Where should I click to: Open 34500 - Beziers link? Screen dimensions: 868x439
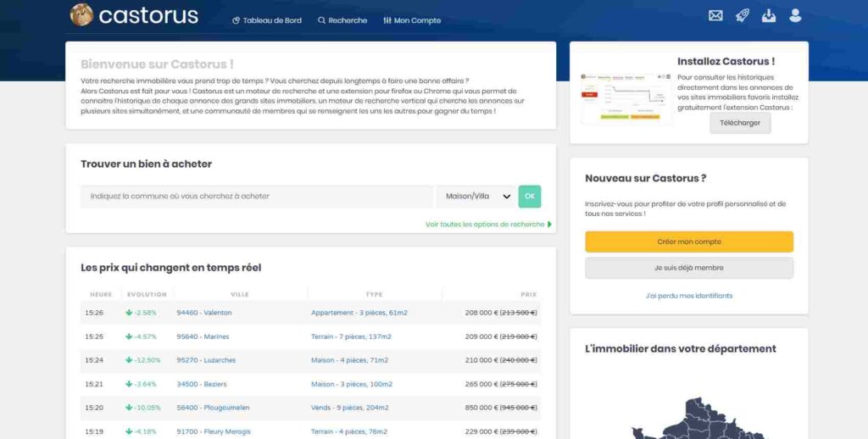(202, 384)
